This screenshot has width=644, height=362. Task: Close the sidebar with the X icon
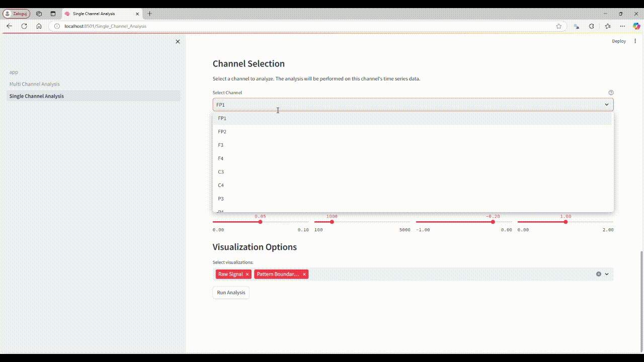click(178, 42)
